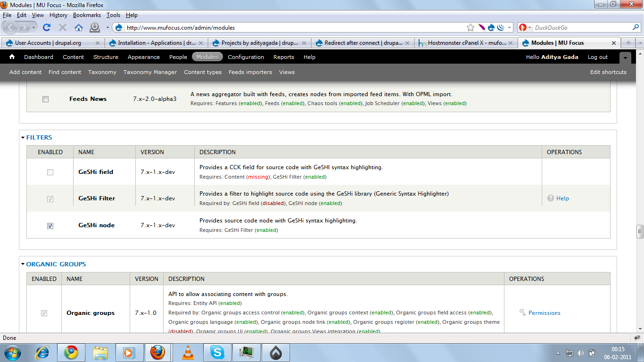Click the Log out link
This screenshot has width=644, height=362.
coord(598,57)
